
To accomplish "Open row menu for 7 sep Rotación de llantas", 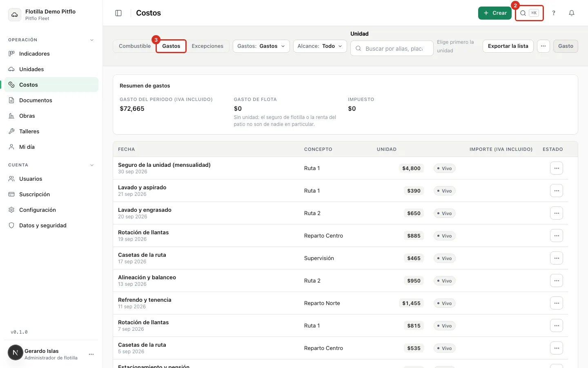I will (557, 325).
